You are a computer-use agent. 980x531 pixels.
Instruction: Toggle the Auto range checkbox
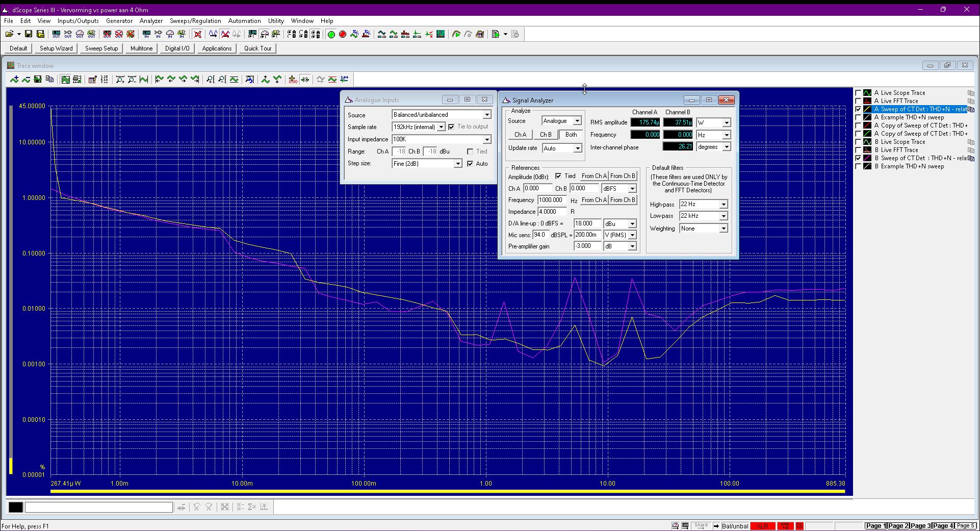coord(470,164)
